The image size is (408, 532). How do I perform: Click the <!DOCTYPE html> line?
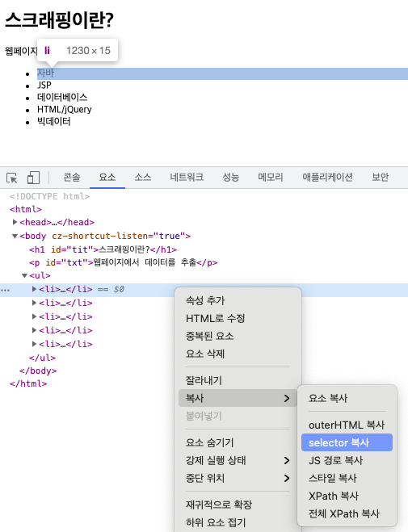click(x=49, y=196)
